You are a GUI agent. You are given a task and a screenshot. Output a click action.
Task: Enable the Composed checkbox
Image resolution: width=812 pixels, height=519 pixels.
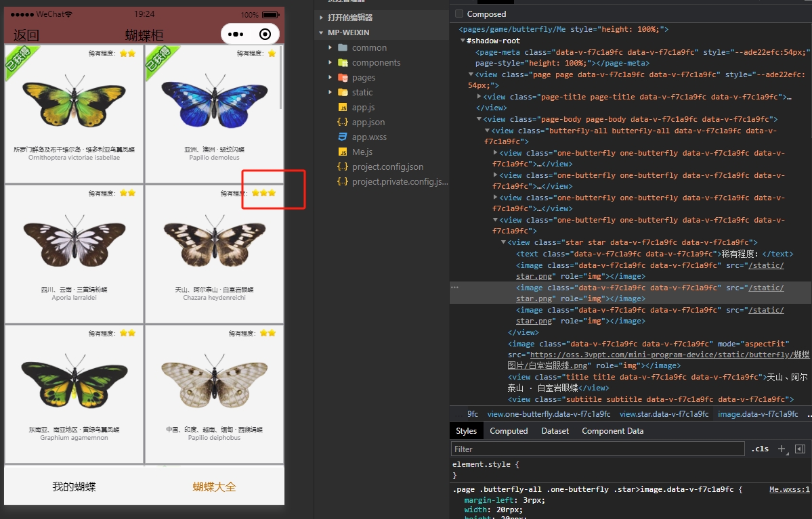pos(458,14)
